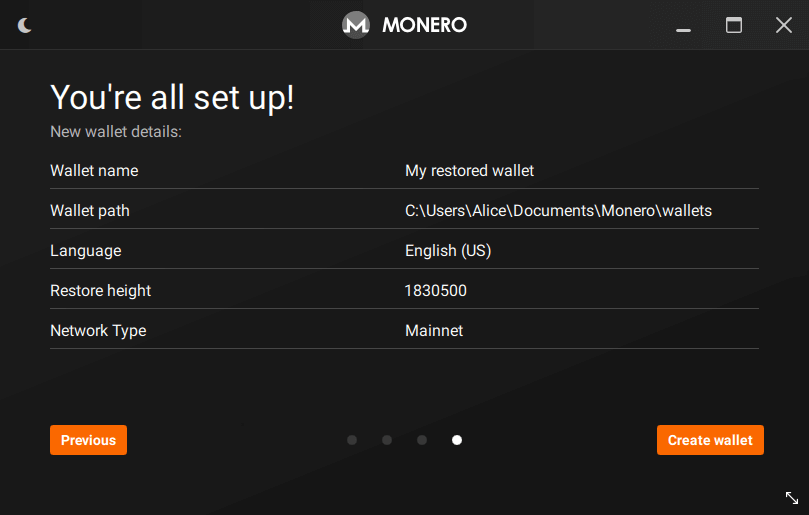Click the active fourth page dot
809x515 pixels.
457,440
